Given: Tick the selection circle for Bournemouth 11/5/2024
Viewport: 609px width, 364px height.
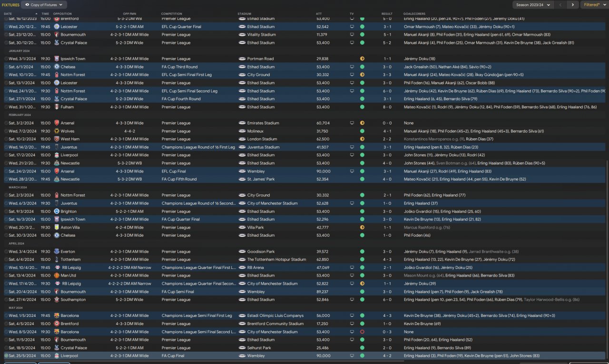Looking at the screenshot, I should [x=6, y=340].
